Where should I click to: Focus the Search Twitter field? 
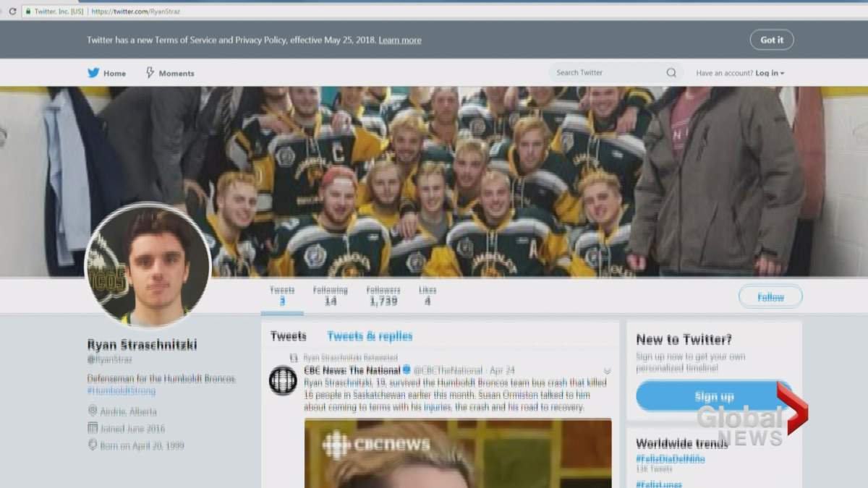tap(616, 72)
